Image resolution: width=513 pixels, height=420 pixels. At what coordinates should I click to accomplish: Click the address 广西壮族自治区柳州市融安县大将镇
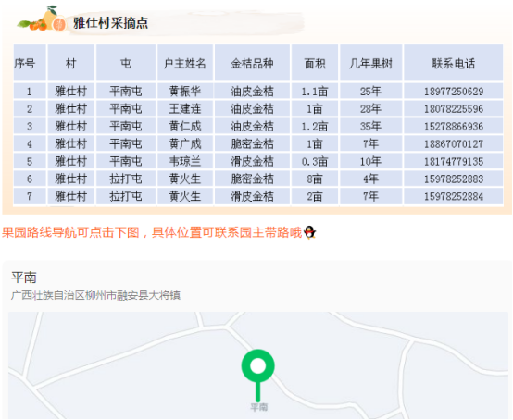[95, 295]
